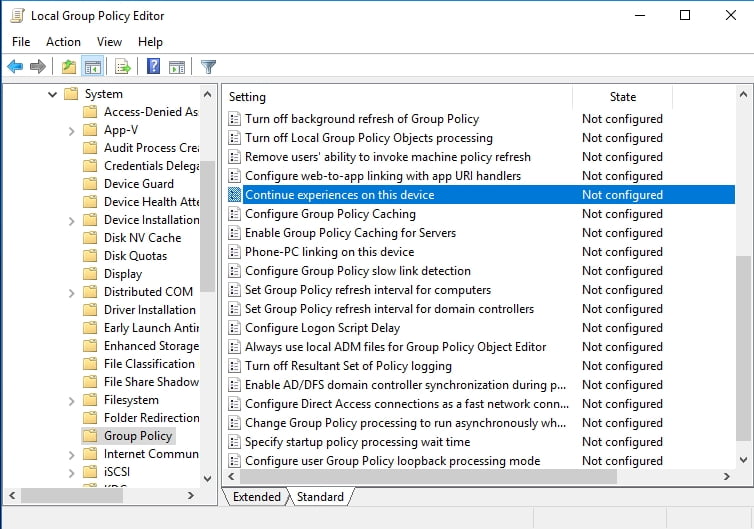Viewport: 754px width, 529px height.
Task: Select Device Guard folder in tree
Action: pyautogui.click(x=138, y=184)
